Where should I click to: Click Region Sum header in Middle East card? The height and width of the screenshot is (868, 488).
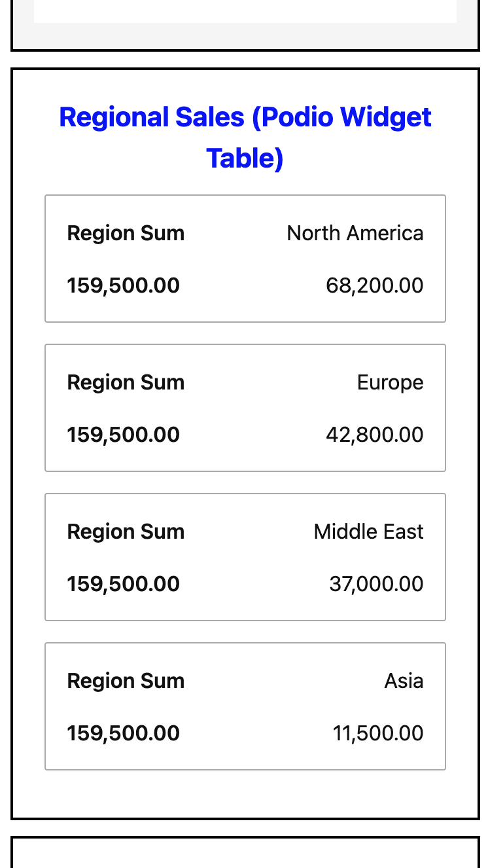pyautogui.click(x=126, y=532)
